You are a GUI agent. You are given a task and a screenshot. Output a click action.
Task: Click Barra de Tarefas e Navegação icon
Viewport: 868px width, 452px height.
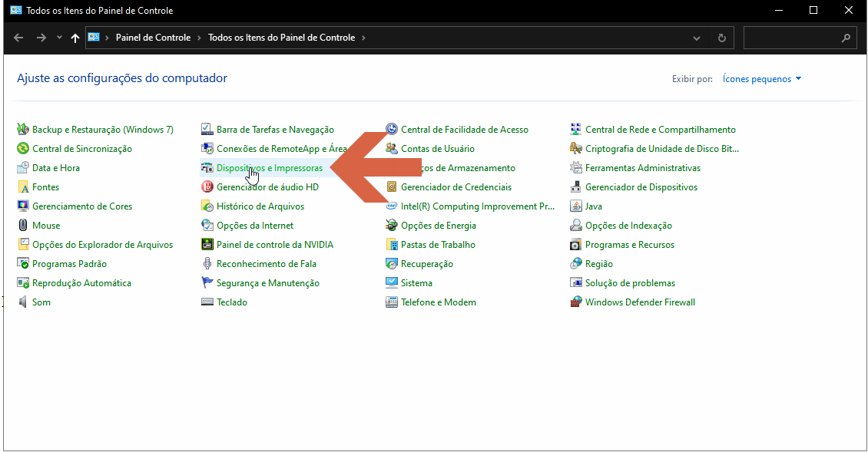coord(207,130)
